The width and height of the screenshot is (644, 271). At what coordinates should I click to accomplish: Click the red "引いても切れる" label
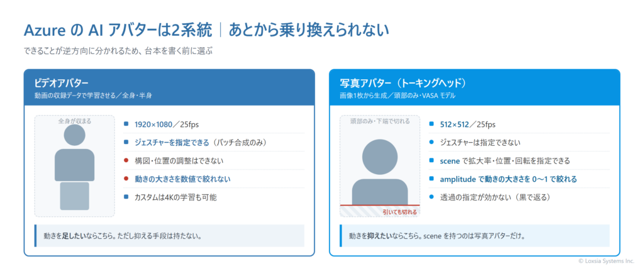[x=399, y=212]
